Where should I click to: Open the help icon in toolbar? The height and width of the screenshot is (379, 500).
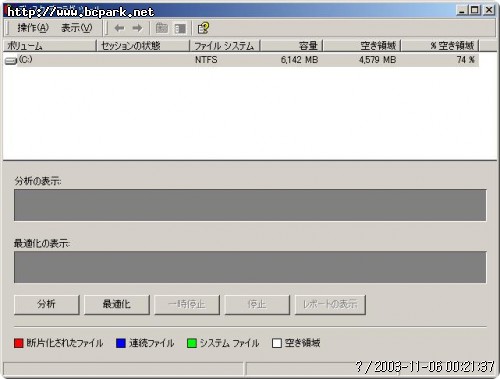pyautogui.click(x=203, y=28)
